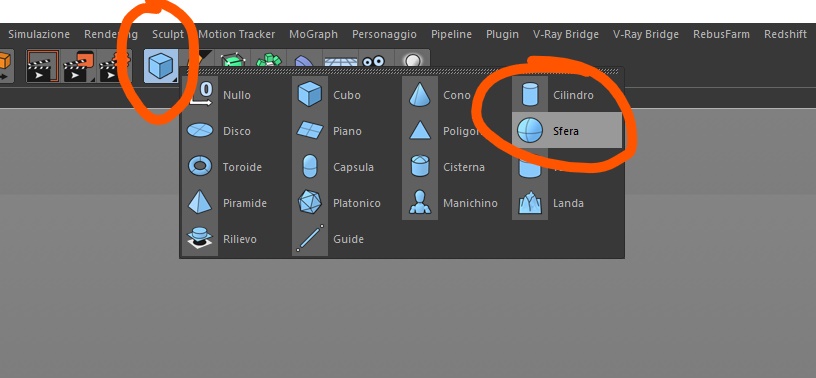
Task: Open the MoGraph menu
Action: click(313, 34)
